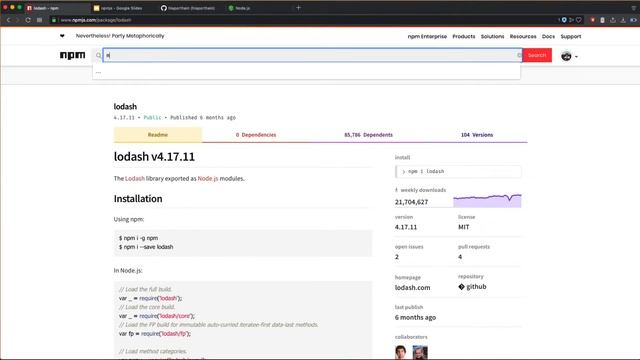Screen dimensions: 640x360
Task: Open the first collaborator avatar
Action: point(401,352)
